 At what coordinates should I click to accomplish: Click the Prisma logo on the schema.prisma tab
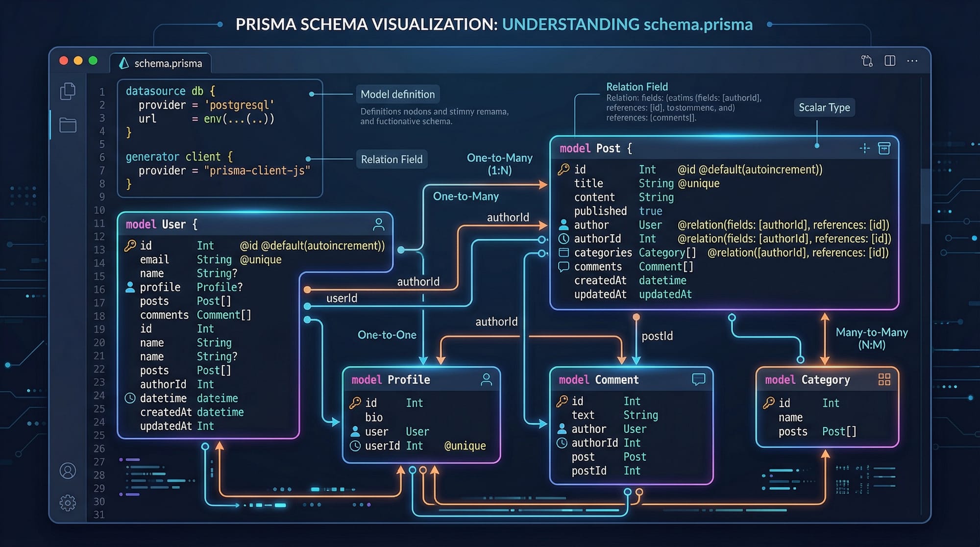click(123, 63)
